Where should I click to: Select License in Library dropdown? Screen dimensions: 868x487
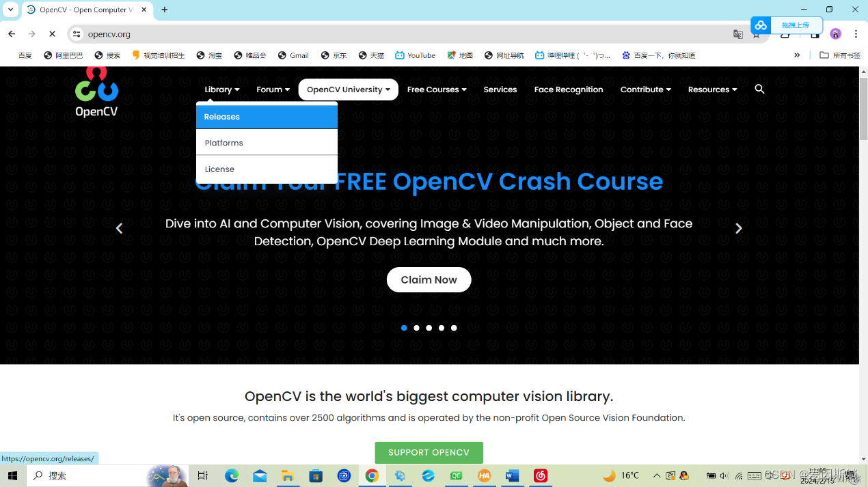coord(267,169)
